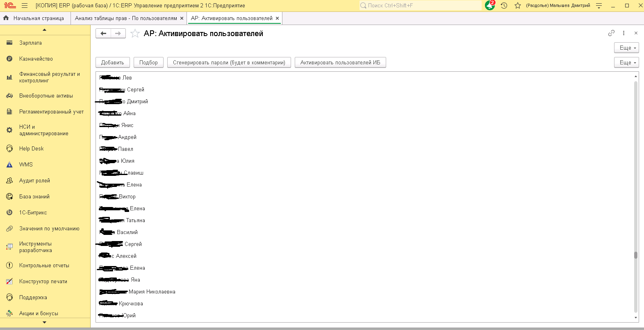Open the three-dot form options menu
The height and width of the screenshot is (330, 644).
[624, 33]
